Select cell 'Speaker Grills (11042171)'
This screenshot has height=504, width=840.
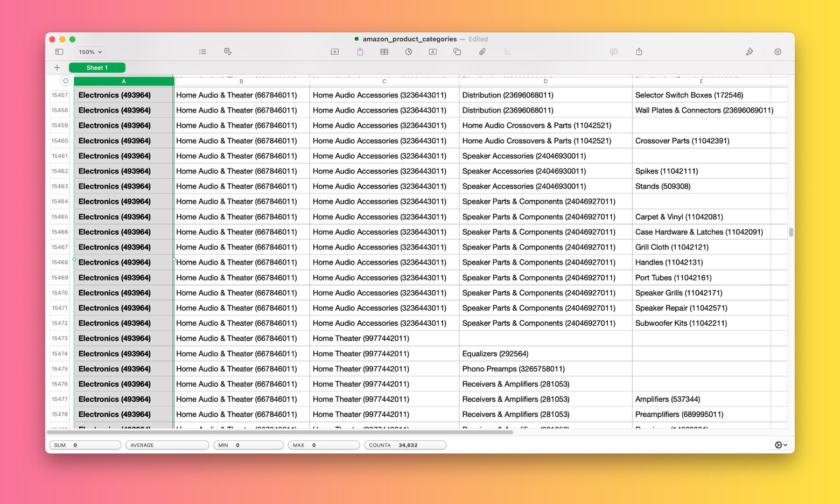pos(701,293)
